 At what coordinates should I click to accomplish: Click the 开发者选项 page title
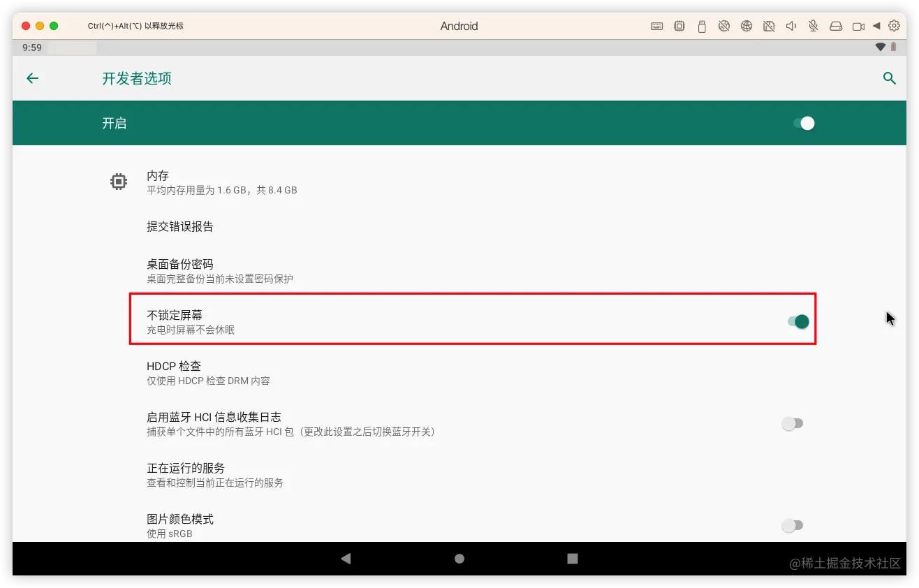click(137, 78)
